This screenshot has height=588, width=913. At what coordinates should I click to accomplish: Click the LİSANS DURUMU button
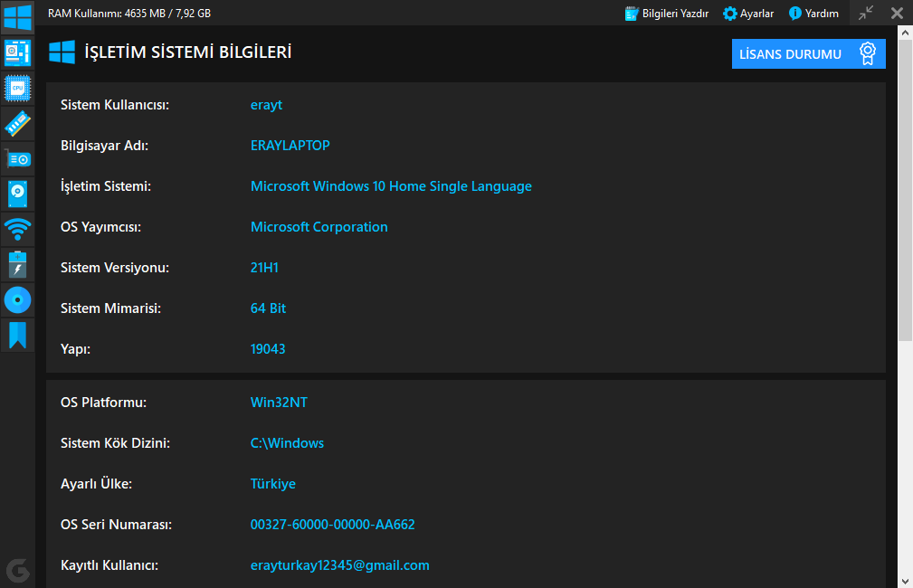808,54
